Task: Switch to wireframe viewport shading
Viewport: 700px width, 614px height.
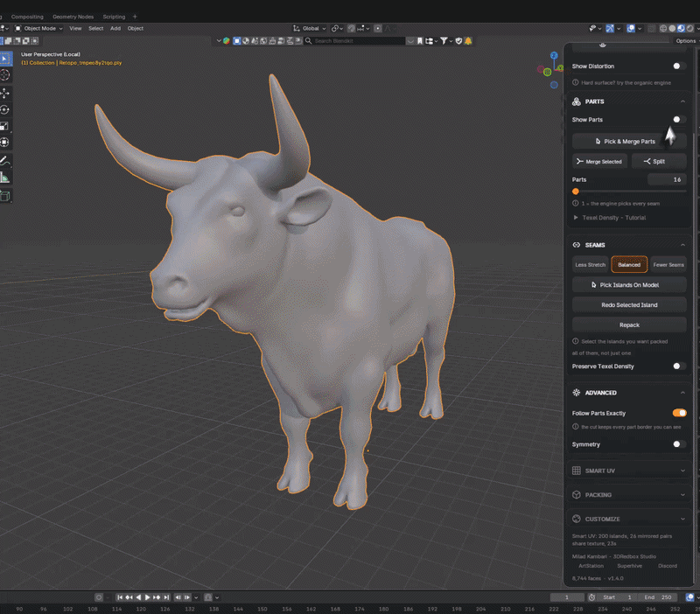Action: coord(663,28)
